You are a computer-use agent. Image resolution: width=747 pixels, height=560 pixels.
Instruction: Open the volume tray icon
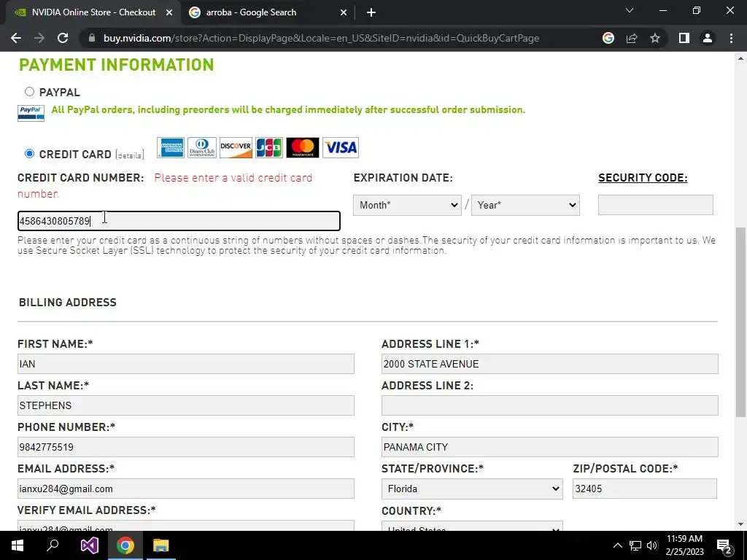coord(652,545)
